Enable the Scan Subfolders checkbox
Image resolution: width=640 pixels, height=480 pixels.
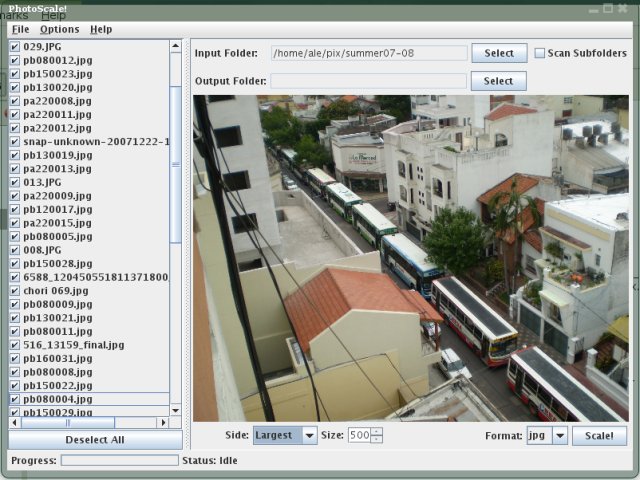click(540, 53)
